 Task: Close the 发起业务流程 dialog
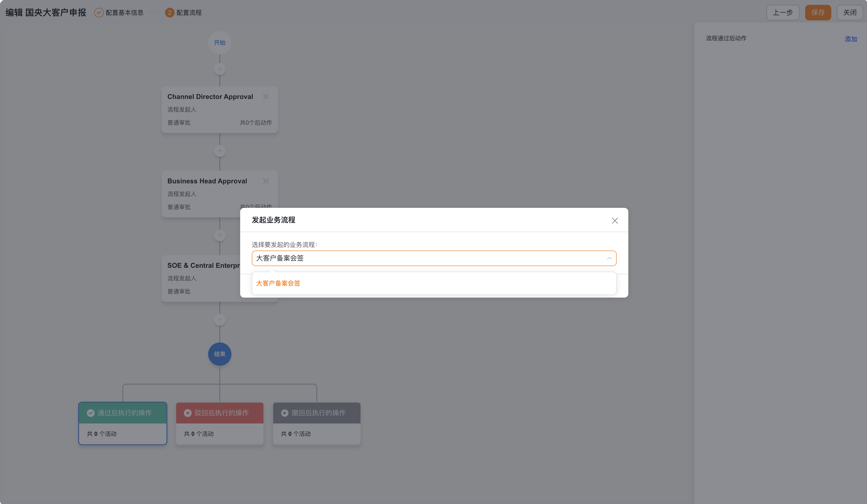[x=614, y=220]
